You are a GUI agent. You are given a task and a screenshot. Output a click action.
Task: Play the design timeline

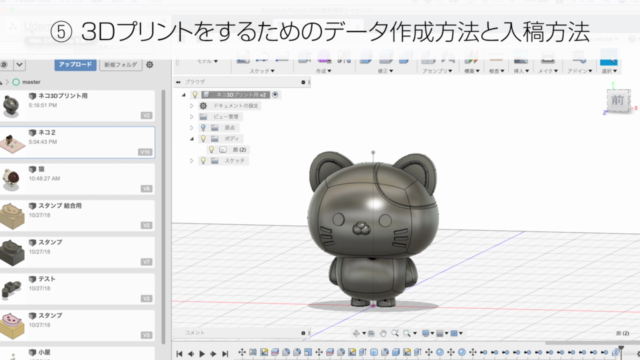click(202, 354)
